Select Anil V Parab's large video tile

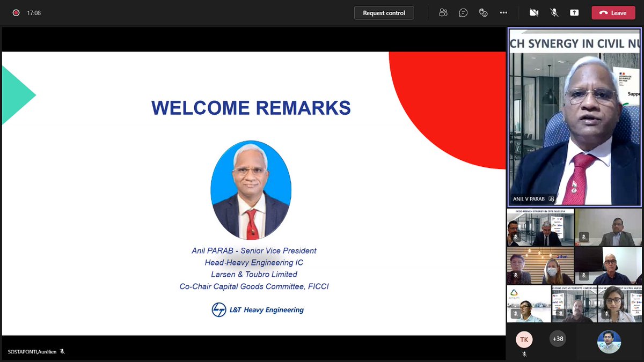click(x=574, y=117)
